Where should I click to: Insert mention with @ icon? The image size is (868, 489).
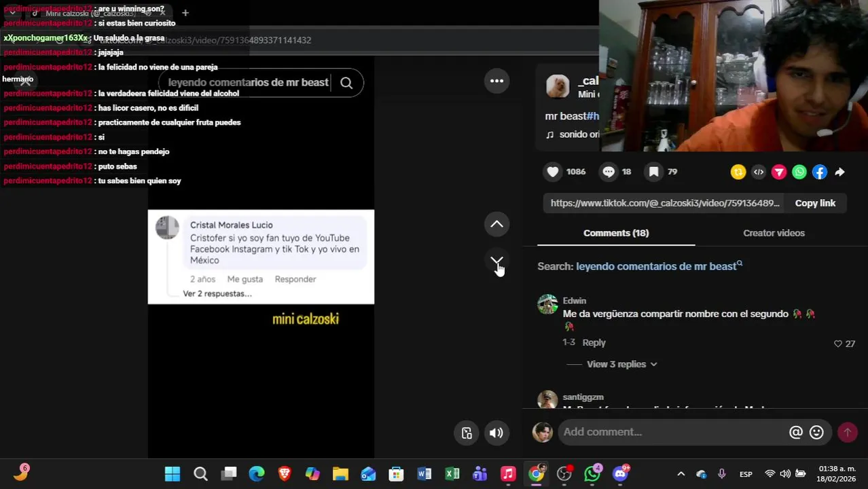(796, 432)
